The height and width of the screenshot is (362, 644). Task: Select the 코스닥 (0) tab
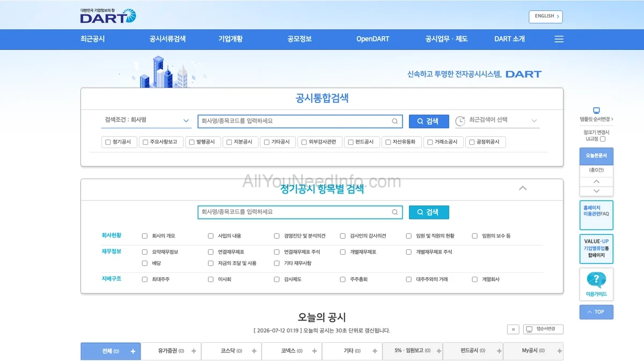[231, 351]
